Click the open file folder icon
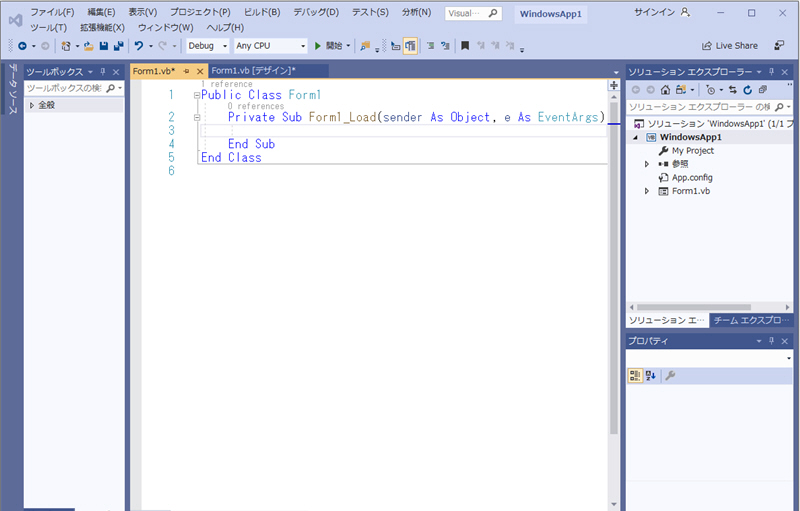The width and height of the screenshot is (800, 511). (x=89, y=46)
